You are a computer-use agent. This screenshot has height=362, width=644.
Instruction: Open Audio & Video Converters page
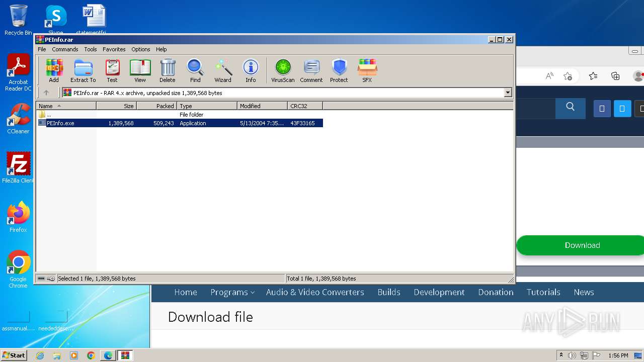click(315, 292)
